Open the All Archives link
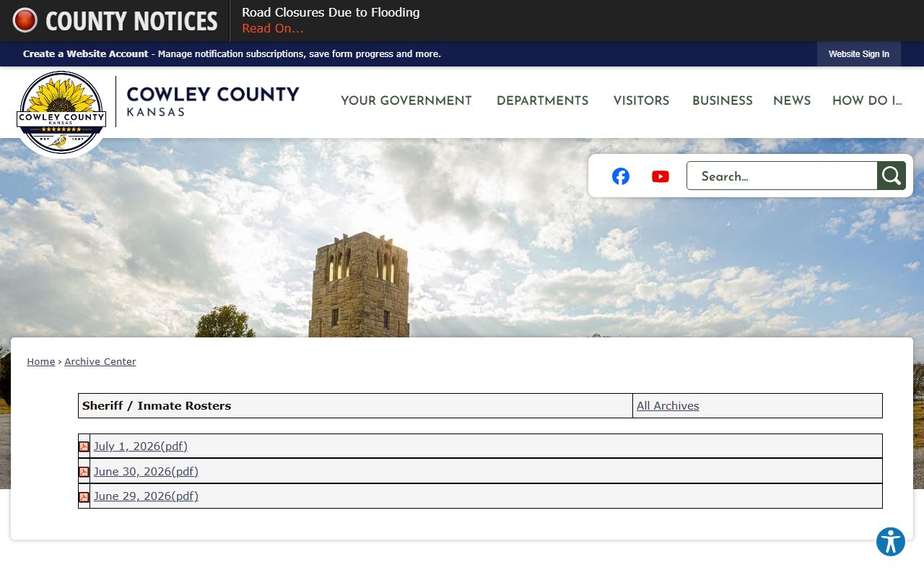 [668, 406]
